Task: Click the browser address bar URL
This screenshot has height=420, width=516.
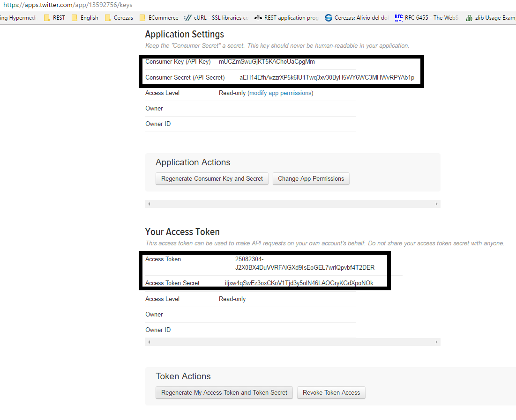Action: click(x=68, y=5)
